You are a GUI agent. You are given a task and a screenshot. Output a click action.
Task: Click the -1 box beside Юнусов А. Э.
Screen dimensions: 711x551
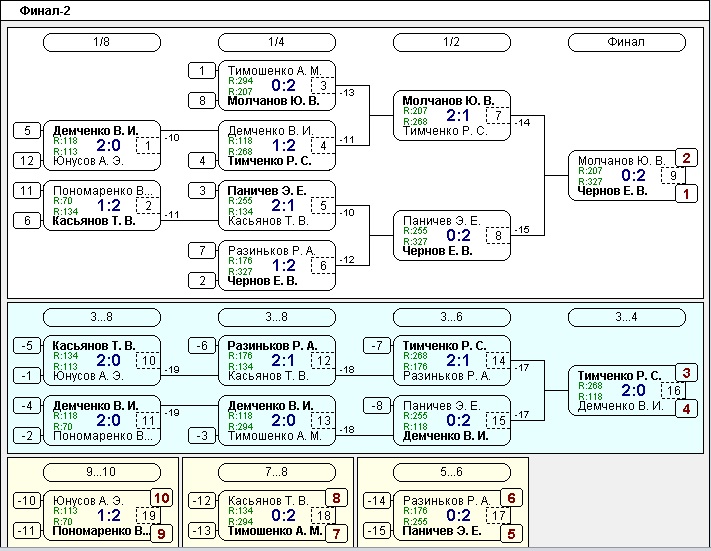[27, 375]
